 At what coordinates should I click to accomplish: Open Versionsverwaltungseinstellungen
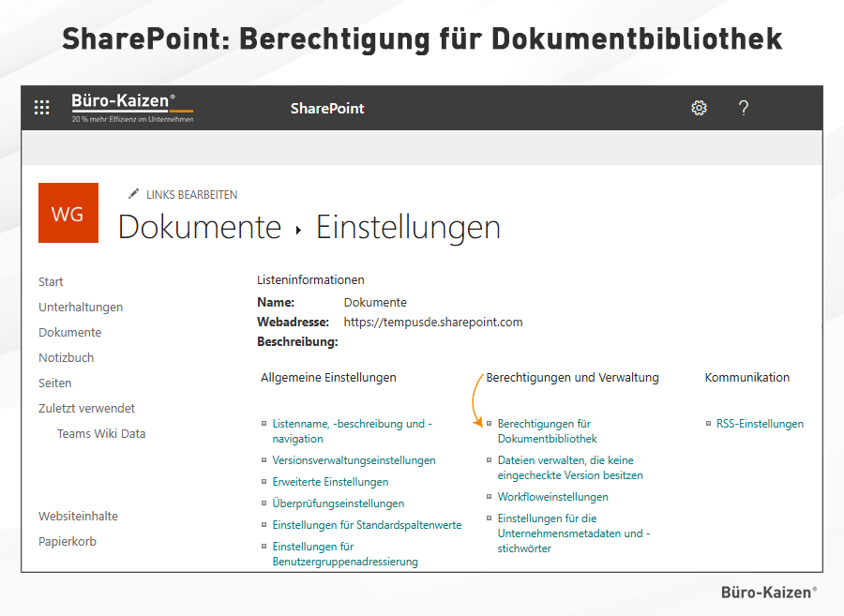point(354,460)
